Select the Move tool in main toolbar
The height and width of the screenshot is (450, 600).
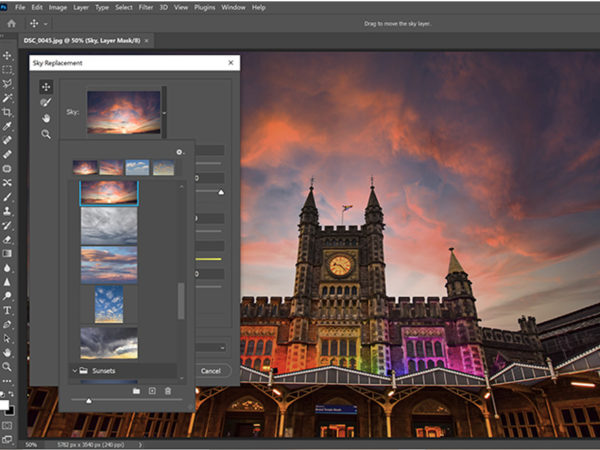click(x=7, y=55)
